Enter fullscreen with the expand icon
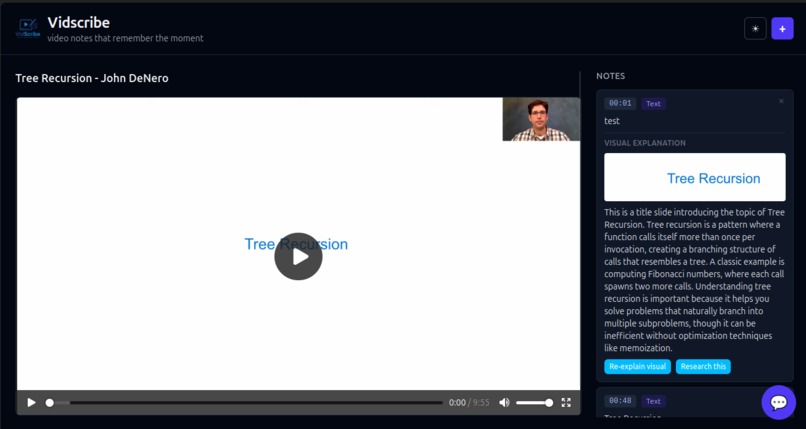The height and width of the screenshot is (429, 806). click(566, 403)
